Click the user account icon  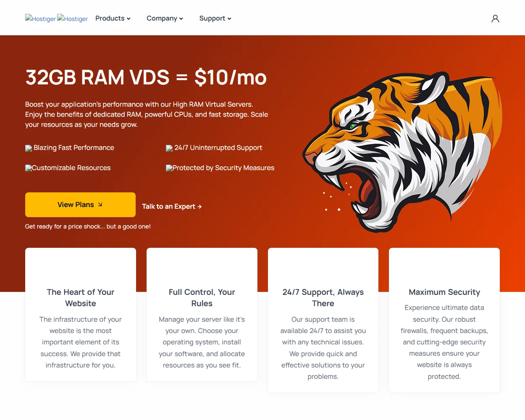495,18
